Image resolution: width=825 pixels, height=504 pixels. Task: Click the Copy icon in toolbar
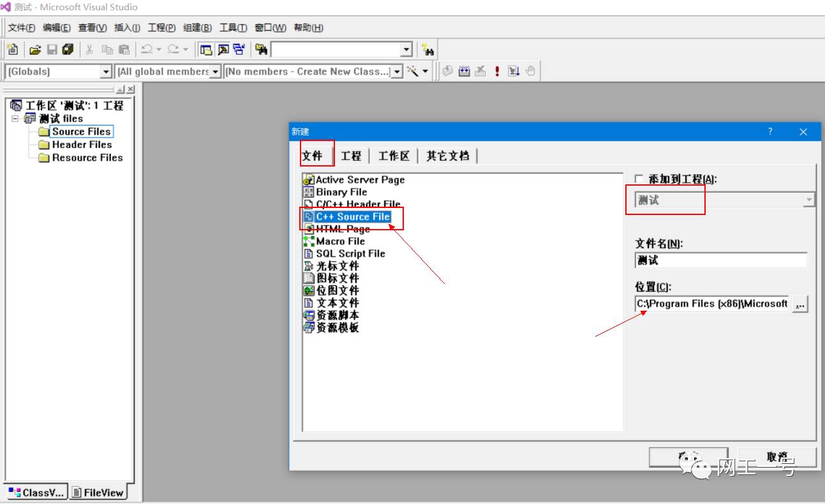point(107,49)
